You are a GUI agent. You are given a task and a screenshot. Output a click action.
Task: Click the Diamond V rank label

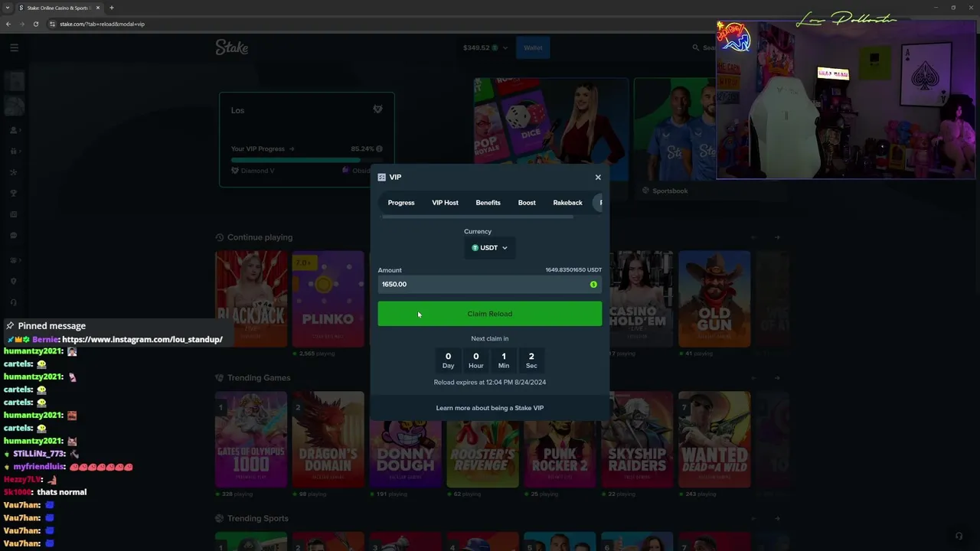tap(258, 171)
